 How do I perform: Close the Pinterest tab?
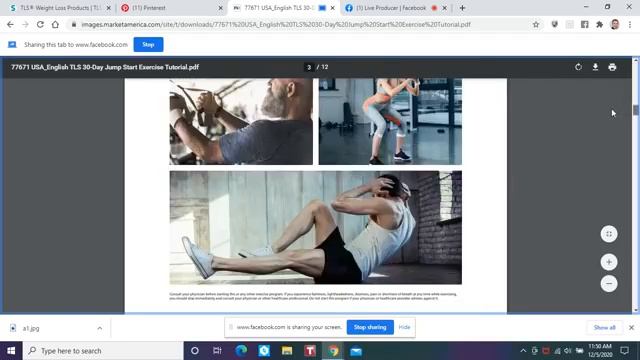[220, 8]
